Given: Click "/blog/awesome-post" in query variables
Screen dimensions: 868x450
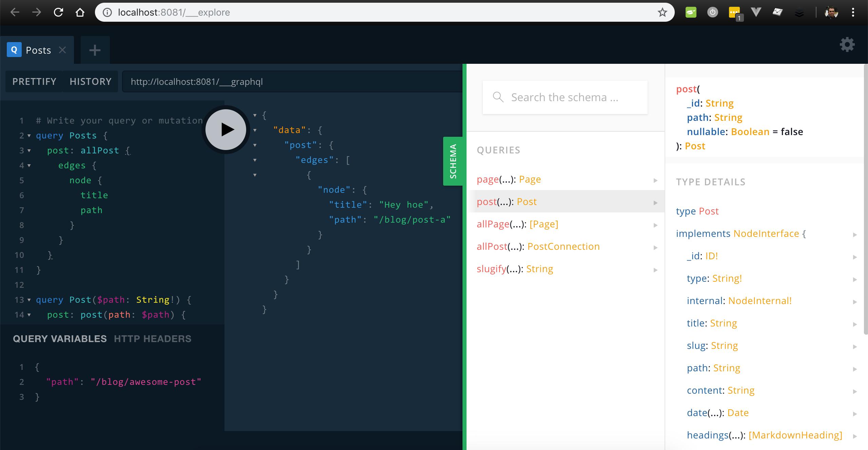Looking at the screenshot, I should (146, 382).
